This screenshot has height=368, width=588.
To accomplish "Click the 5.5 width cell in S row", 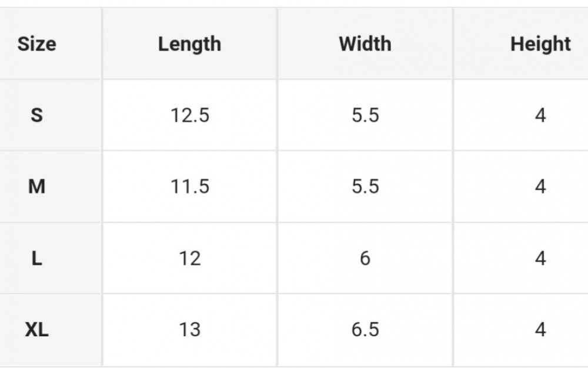I will click(x=365, y=115).
